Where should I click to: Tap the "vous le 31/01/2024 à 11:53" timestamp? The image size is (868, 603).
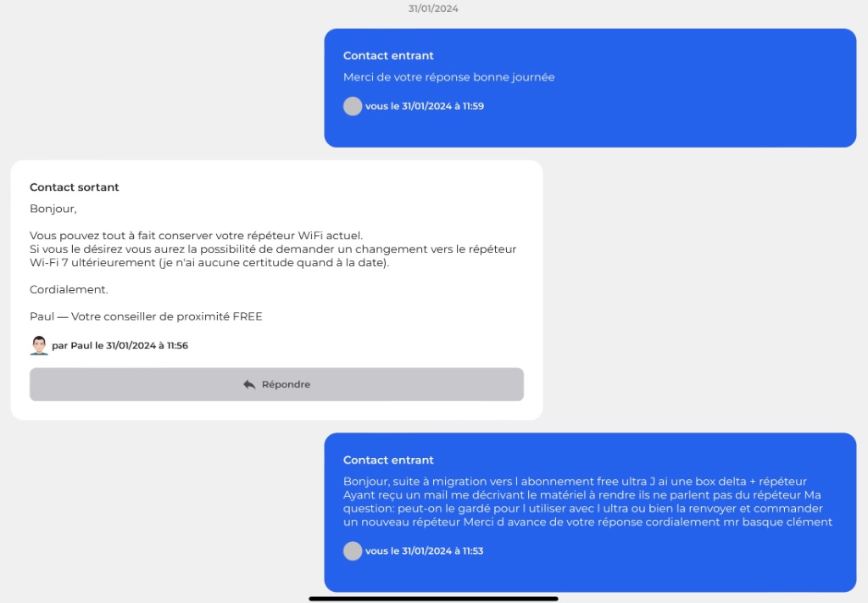[x=425, y=551]
